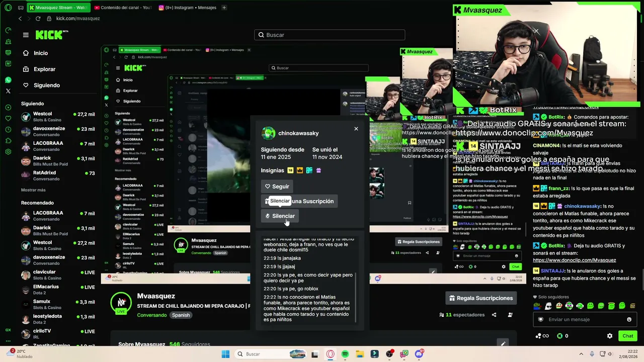Follow chinokawasaky with the Seguir button
Image resolution: width=644 pixels, height=362 pixels.
(x=277, y=187)
